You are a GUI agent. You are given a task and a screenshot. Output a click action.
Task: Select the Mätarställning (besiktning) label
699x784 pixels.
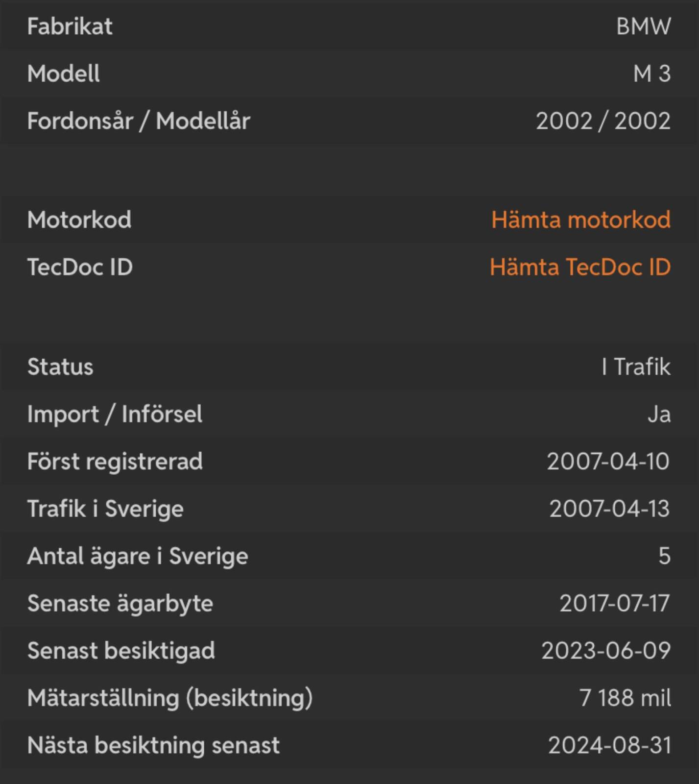click(x=170, y=698)
